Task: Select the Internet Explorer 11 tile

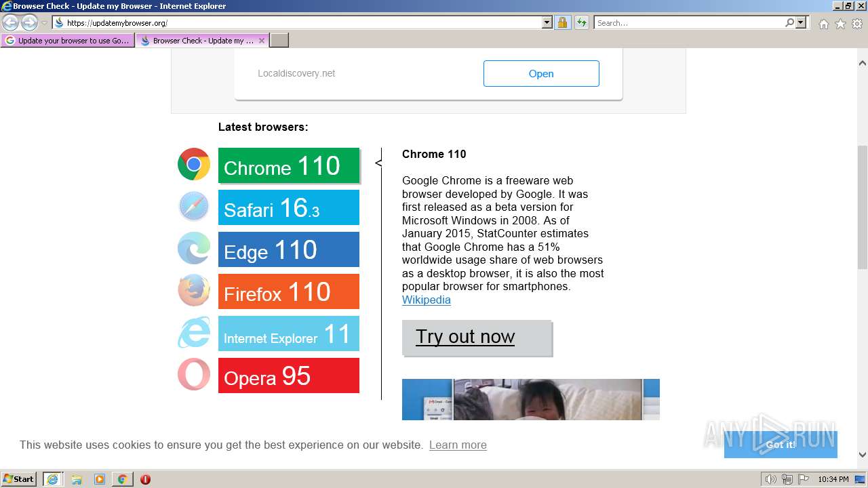Action: tap(289, 333)
